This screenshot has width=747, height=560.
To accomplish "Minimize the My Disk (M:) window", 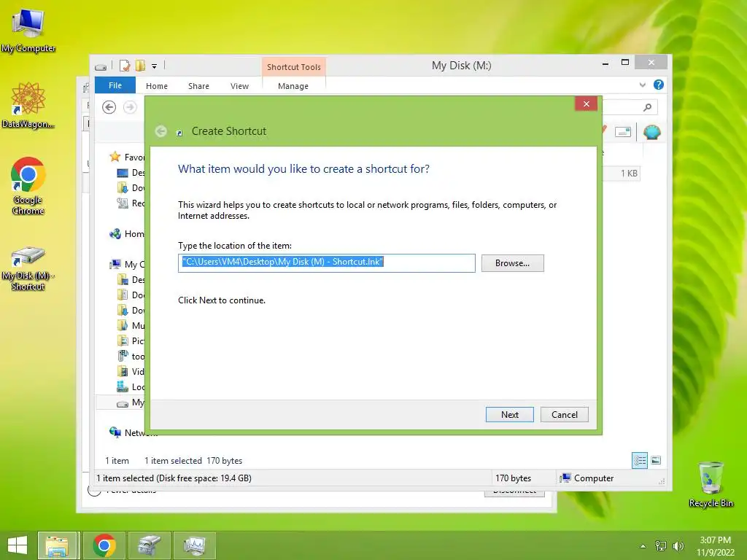I will (605, 63).
